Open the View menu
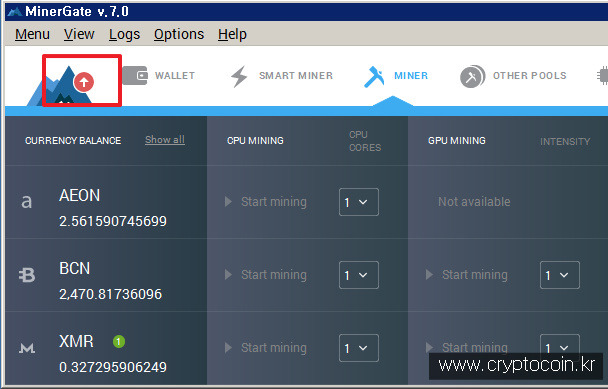 point(79,34)
